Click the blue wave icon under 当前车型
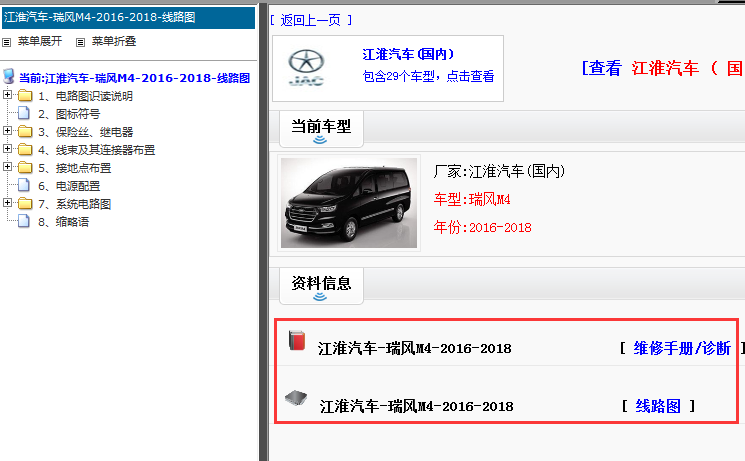Viewport: 745px width, 461px height. click(320, 140)
